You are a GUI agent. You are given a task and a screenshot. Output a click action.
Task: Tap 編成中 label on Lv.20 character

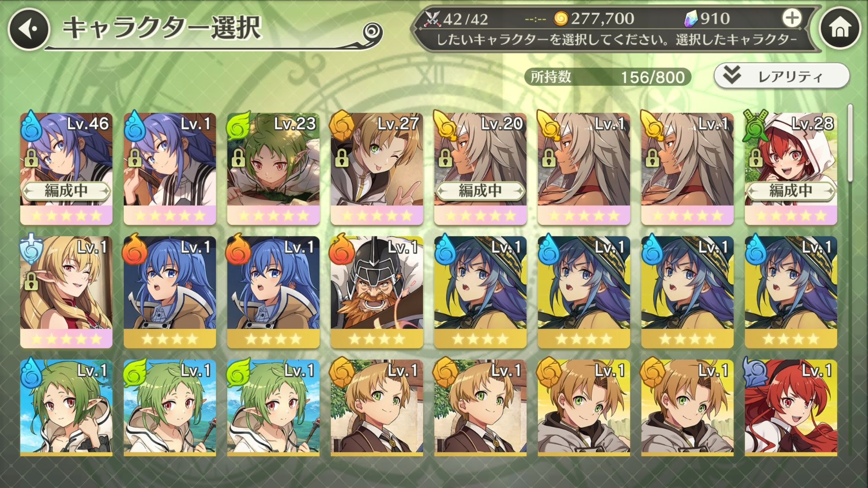pyautogui.click(x=480, y=191)
